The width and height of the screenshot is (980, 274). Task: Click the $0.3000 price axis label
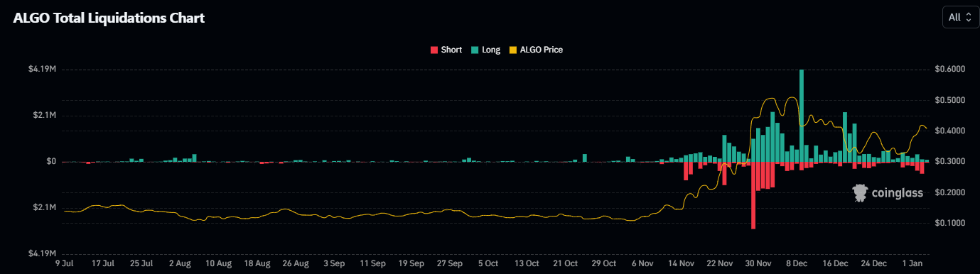(949, 162)
